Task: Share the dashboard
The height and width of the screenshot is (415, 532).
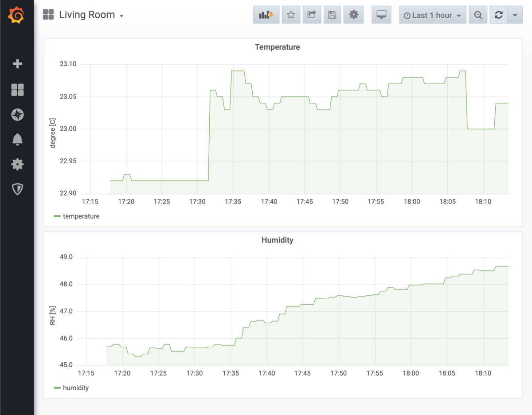Action: pyautogui.click(x=312, y=15)
